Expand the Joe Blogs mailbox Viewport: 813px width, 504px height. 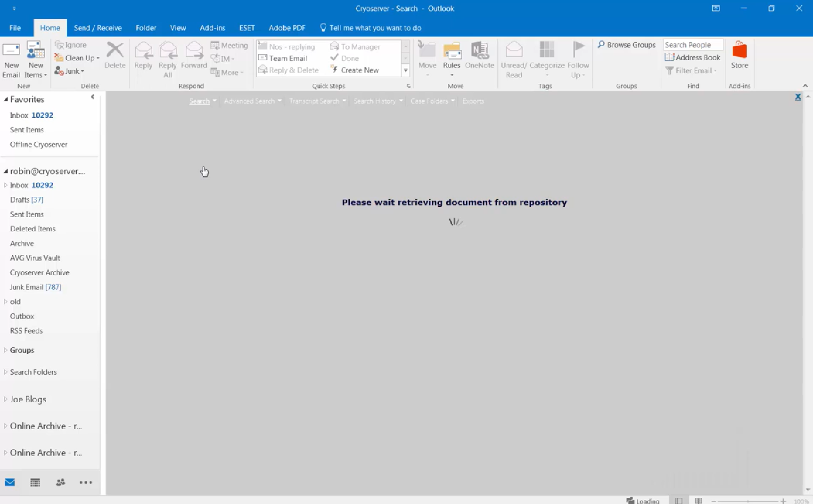click(x=6, y=399)
